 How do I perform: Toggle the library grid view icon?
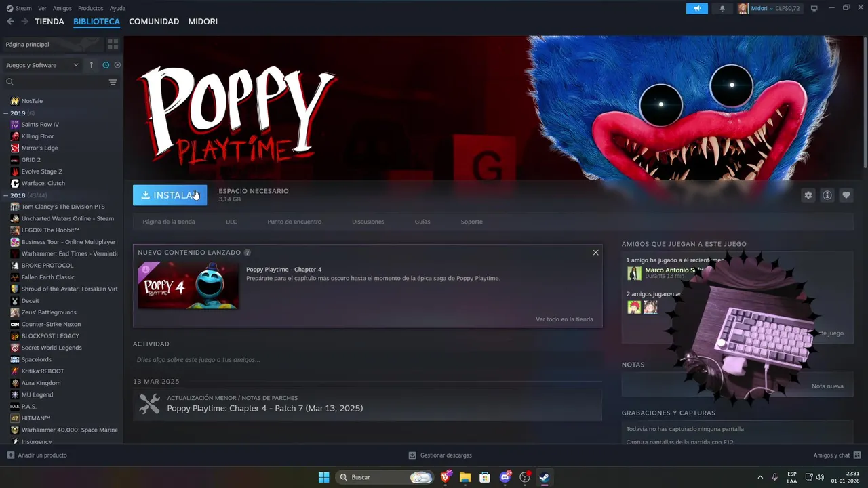pyautogui.click(x=113, y=44)
